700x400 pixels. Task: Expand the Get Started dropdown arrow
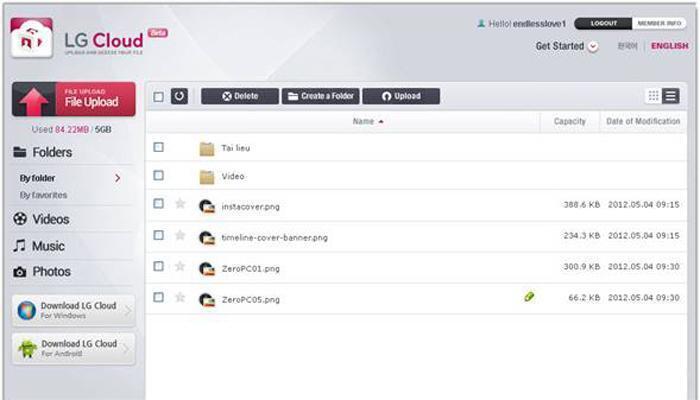593,46
